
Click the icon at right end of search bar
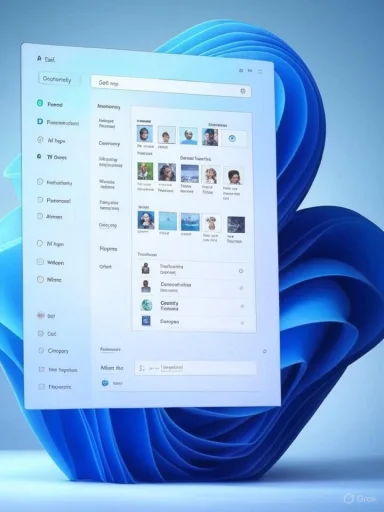pos(243,91)
